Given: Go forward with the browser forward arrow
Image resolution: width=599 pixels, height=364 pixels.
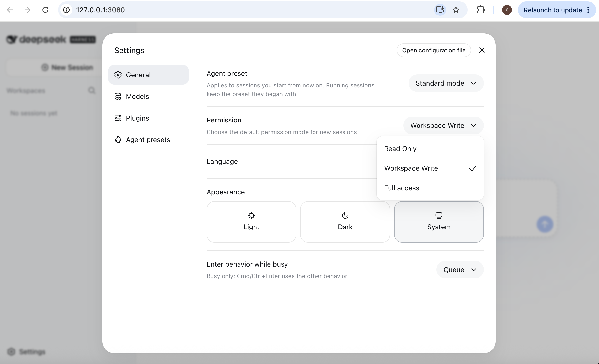Looking at the screenshot, I should point(28,10).
